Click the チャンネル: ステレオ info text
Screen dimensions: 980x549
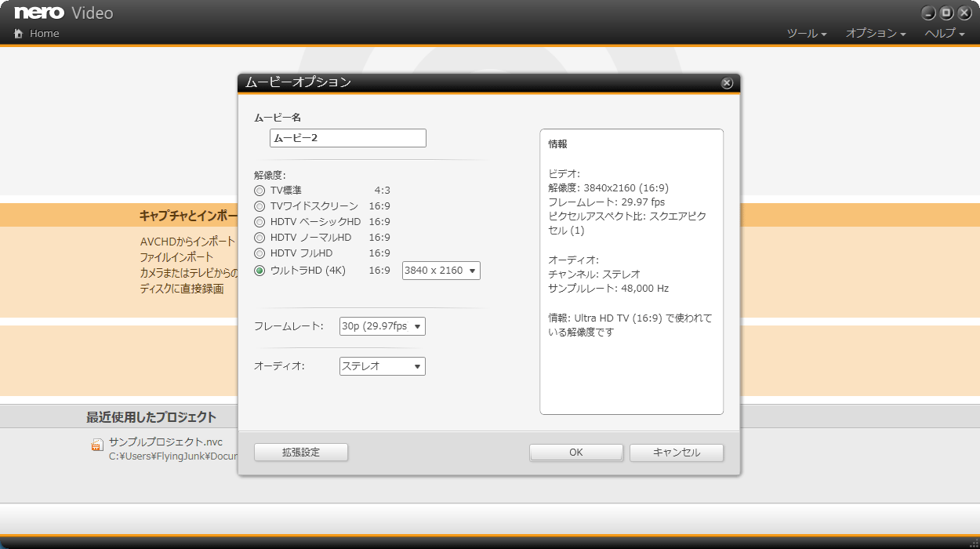(594, 274)
